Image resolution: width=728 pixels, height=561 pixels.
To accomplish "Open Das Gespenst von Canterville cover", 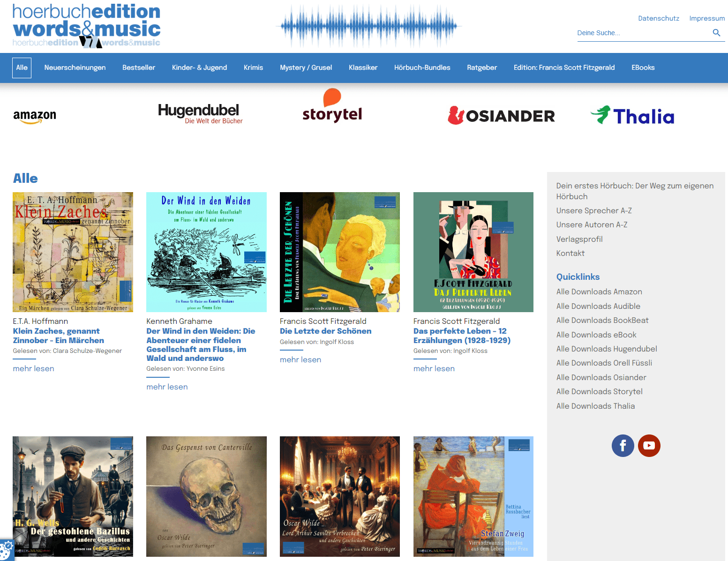I will pyautogui.click(x=206, y=497).
